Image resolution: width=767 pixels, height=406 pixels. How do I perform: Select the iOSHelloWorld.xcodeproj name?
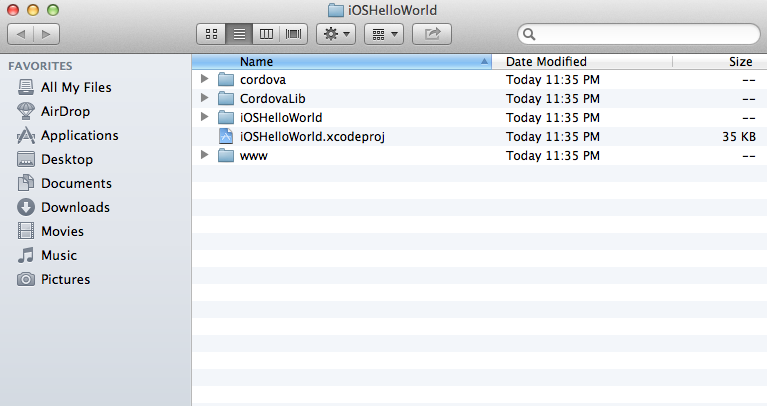(x=312, y=137)
